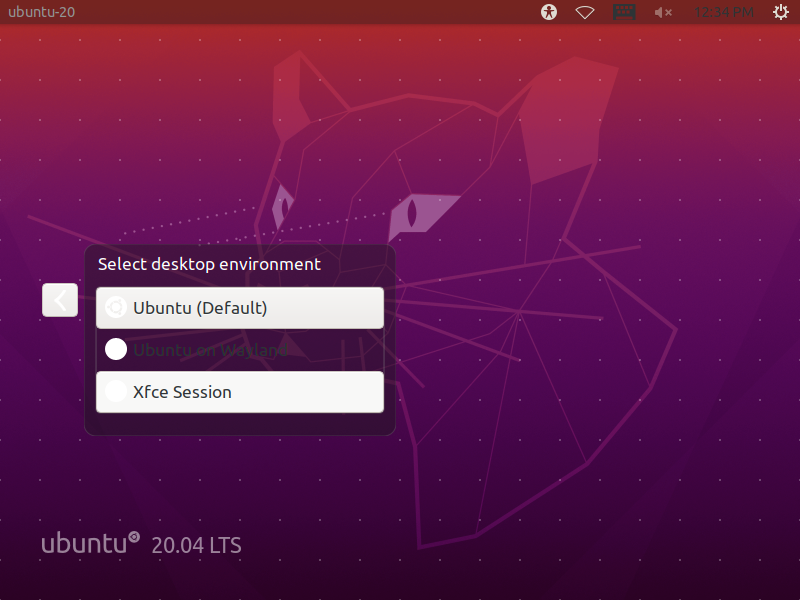This screenshot has width=800, height=600.
Task: Open the network indicator in top bar
Action: pyautogui.click(x=585, y=12)
